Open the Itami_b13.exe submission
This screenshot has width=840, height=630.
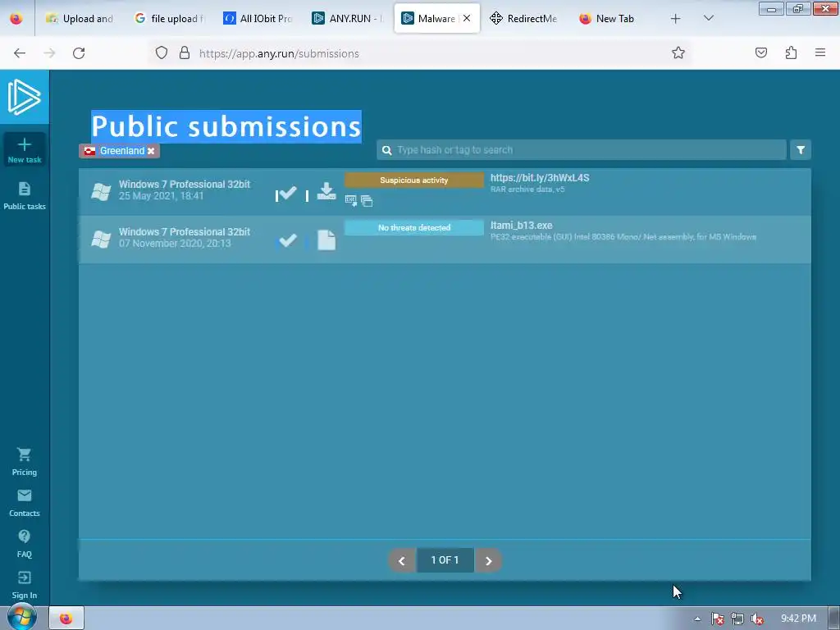(x=521, y=226)
